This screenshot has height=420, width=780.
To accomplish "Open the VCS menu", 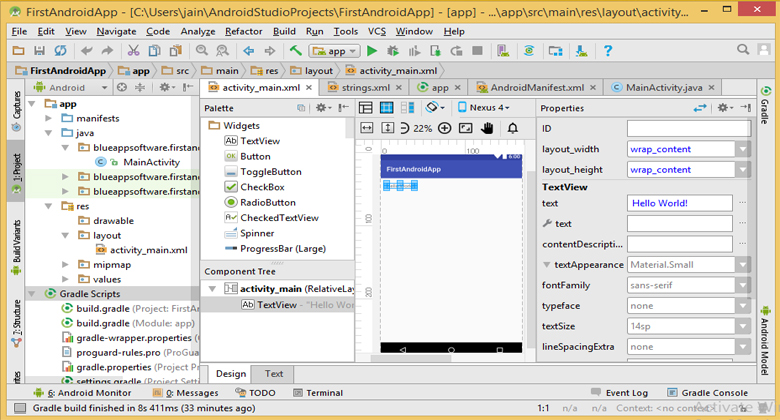I will [377, 31].
